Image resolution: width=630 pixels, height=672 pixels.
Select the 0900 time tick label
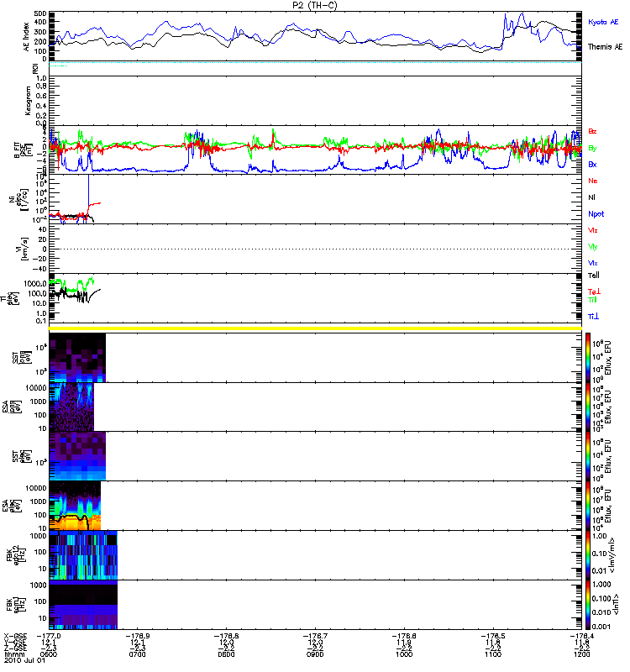click(315, 654)
